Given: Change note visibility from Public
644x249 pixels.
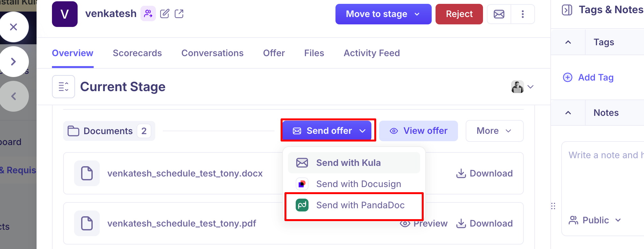Looking at the screenshot, I should 595,220.
